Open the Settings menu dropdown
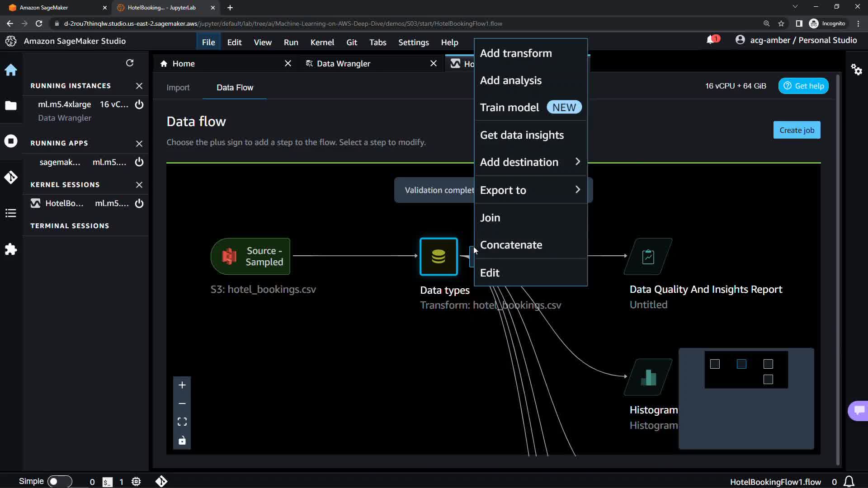868x488 pixels. pos(413,42)
